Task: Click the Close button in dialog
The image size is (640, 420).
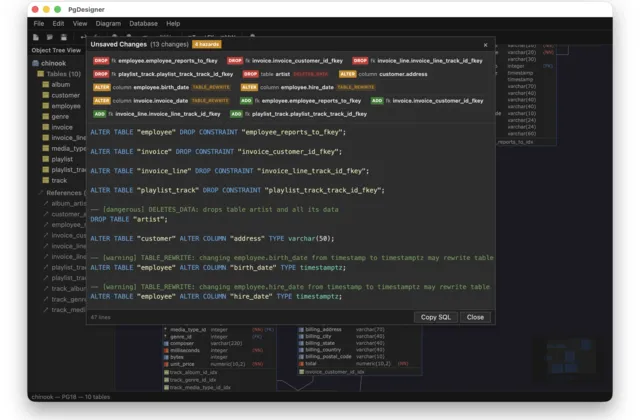Action: pyautogui.click(x=475, y=317)
